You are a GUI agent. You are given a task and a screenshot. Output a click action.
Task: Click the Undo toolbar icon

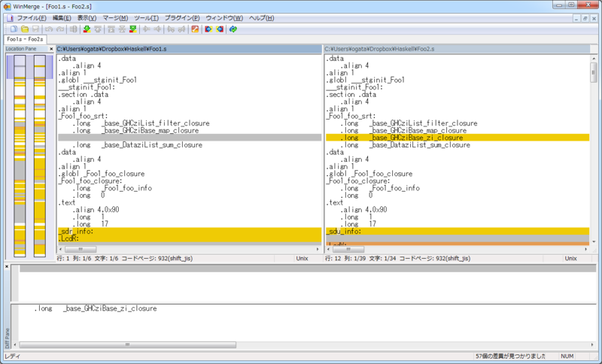coord(49,29)
